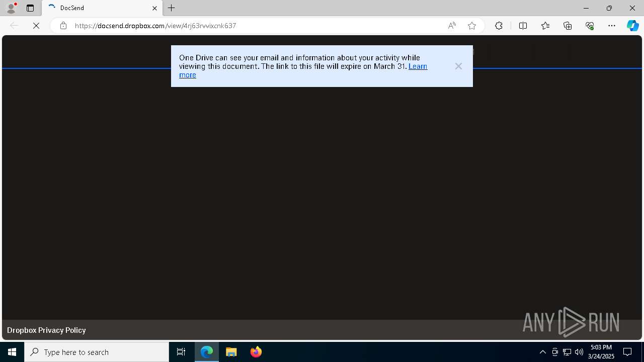The height and width of the screenshot is (362, 644).
Task: Launch Firefox from the taskbar
Action: [x=256, y=352]
